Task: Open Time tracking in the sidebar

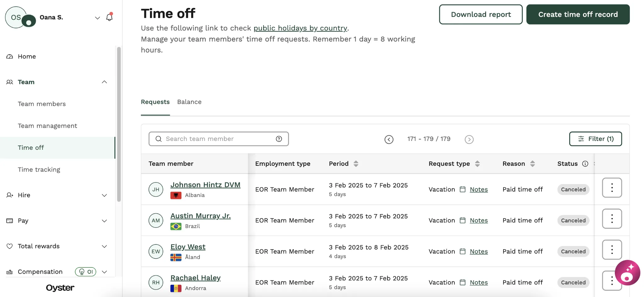Action: point(39,170)
